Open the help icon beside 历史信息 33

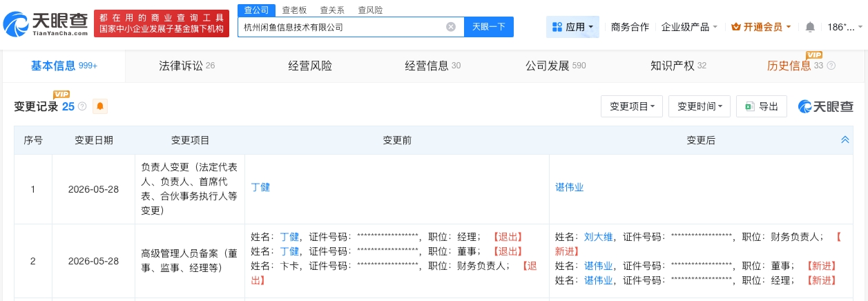[x=831, y=66]
